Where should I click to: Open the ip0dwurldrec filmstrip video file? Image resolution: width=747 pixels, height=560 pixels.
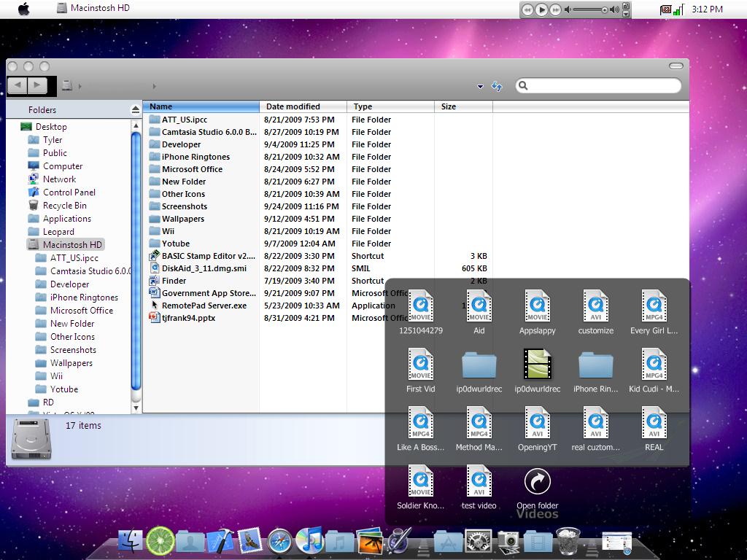pos(538,371)
